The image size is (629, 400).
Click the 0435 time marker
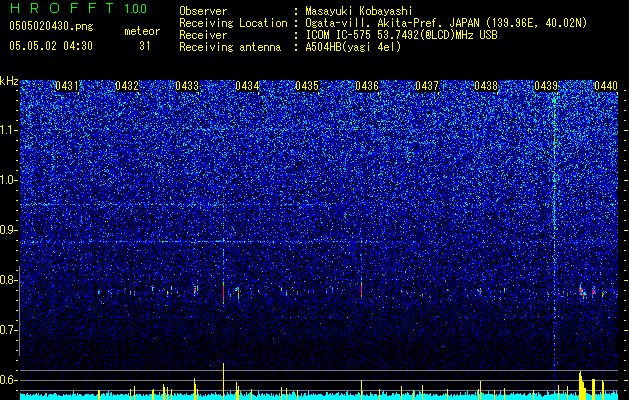click(x=307, y=86)
